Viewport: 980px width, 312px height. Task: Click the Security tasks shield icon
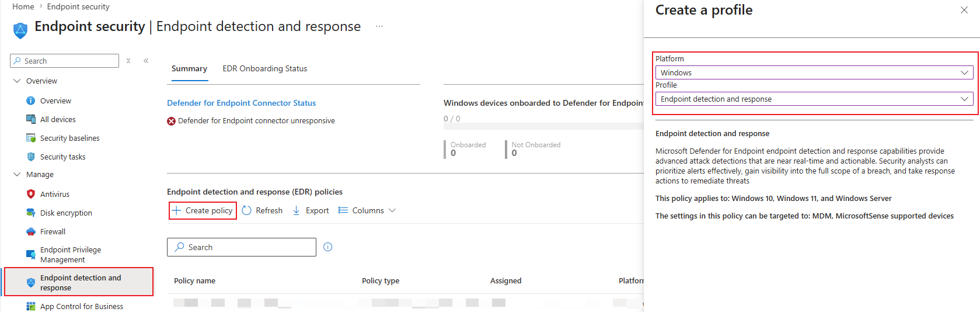pos(31,157)
